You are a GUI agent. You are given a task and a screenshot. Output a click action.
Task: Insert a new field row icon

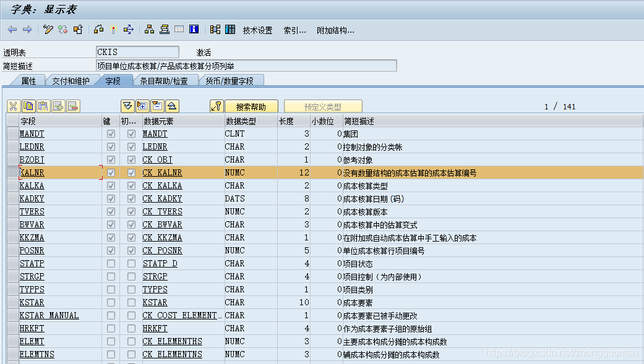pyautogui.click(x=58, y=106)
